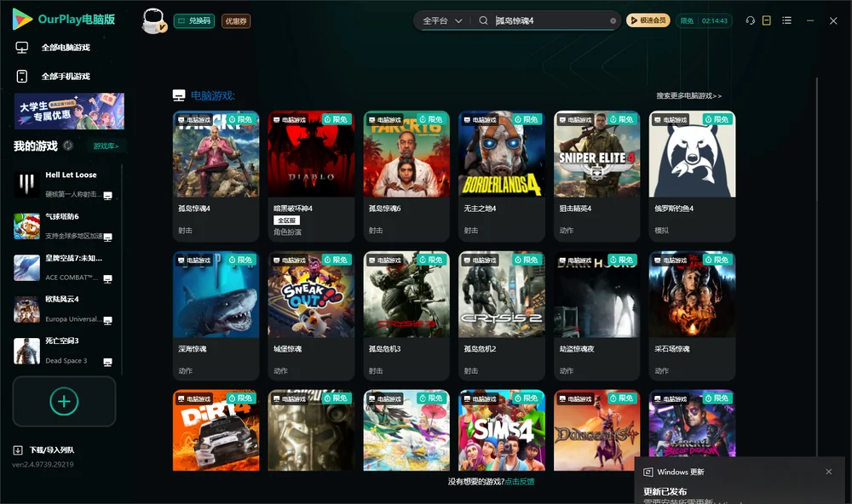The height and width of the screenshot is (504, 852).
Task: Click the 兑换码 redeem code button
Action: point(194,21)
